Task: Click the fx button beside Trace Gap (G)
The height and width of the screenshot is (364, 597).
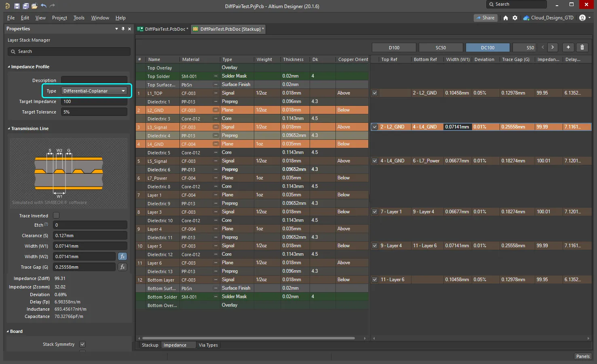Action: pos(122,267)
